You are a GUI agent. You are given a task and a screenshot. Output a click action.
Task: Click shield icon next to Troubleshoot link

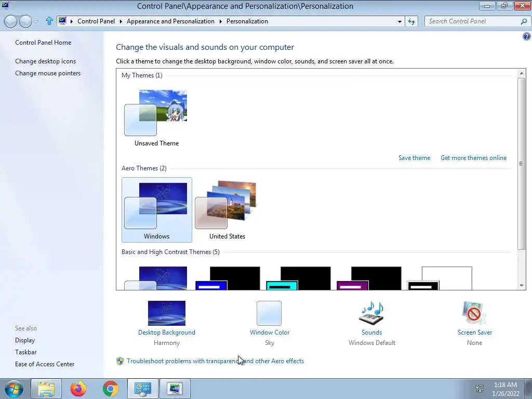(120, 361)
